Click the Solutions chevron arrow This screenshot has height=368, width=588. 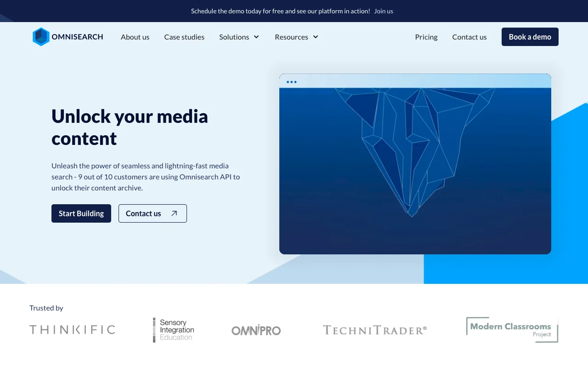coord(256,37)
